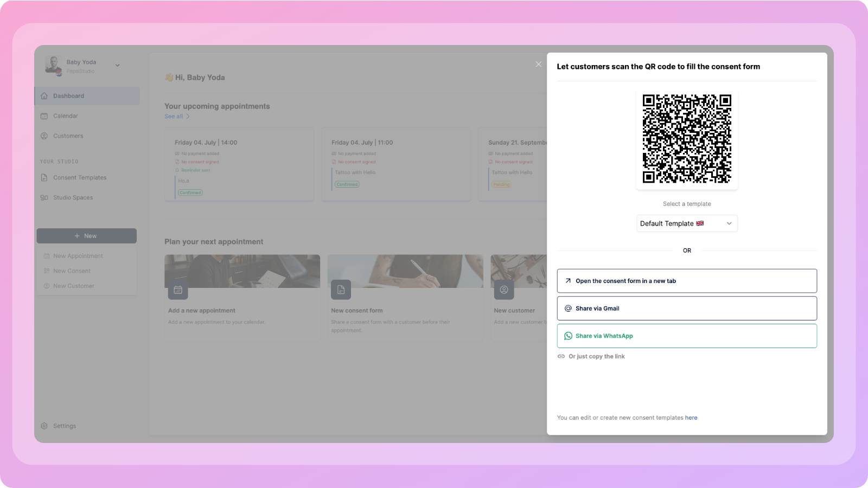Viewport: 868px width, 488px height.
Task: Click the chevron arrow in template selector
Action: [x=729, y=223]
